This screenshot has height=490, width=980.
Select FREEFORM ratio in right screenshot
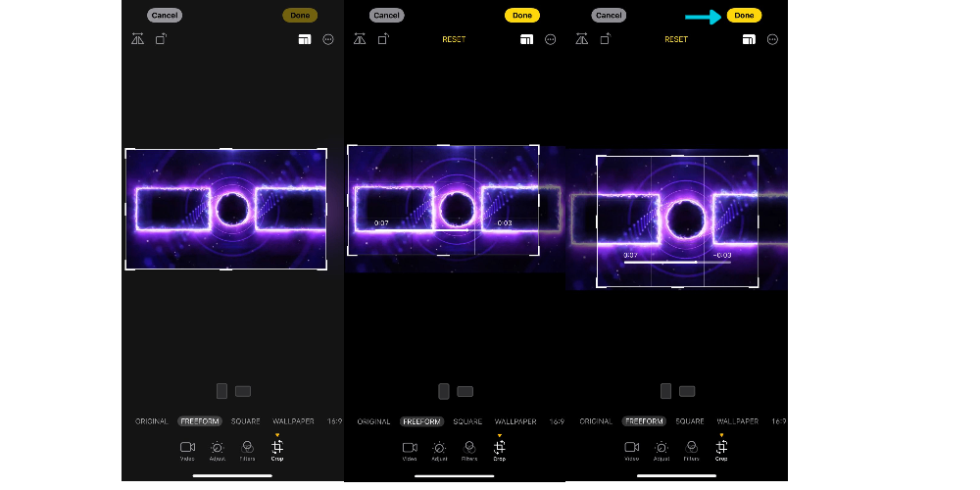[645, 421]
